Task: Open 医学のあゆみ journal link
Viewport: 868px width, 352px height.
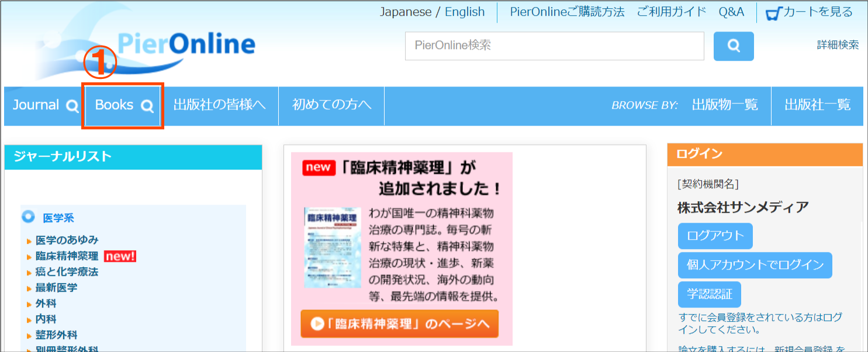Action: 67,240
